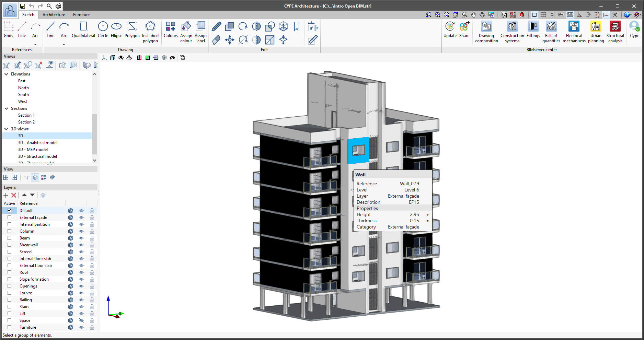This screenshot has height=340, width=644.
Task: Check the Stairs layer checkbox
Action: [10, 307]
